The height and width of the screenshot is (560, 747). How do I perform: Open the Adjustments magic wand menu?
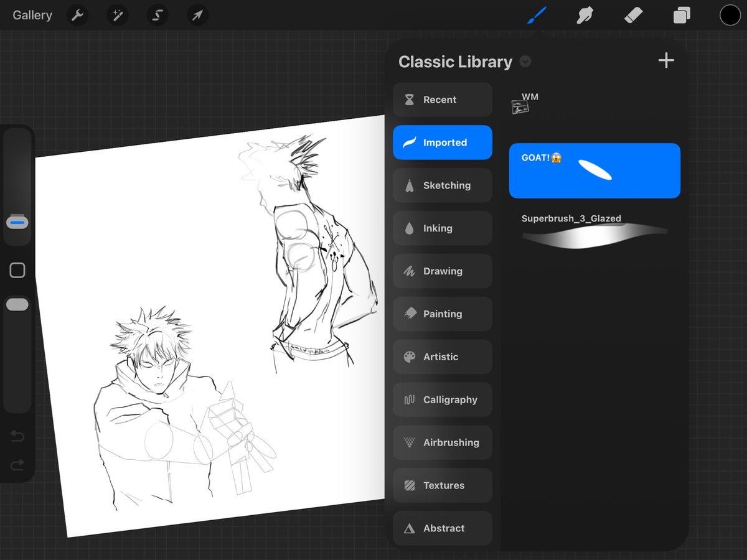tap(118, 15)
